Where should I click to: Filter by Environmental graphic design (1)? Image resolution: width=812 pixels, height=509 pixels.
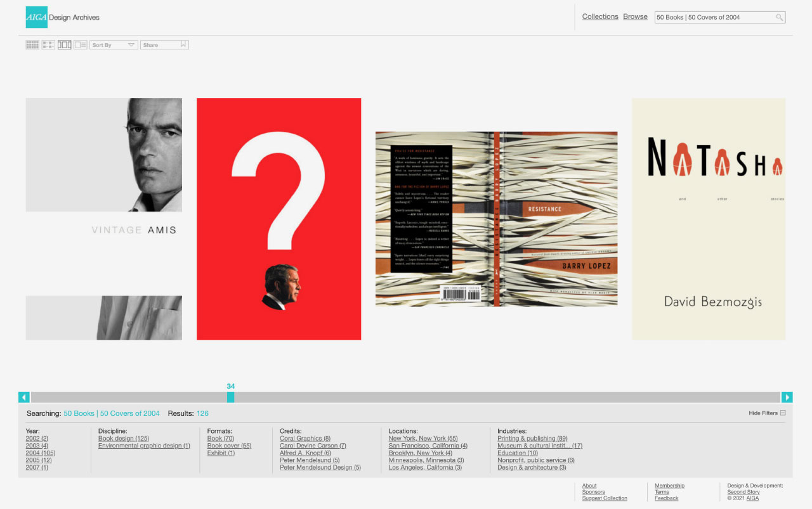[144, 446]
